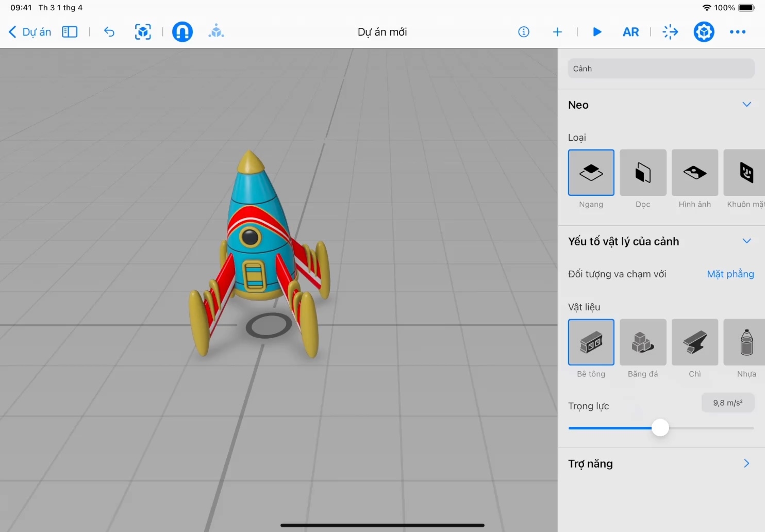Undo the last action
Viewport: 765px width, 532px height.
pos(109,32)
